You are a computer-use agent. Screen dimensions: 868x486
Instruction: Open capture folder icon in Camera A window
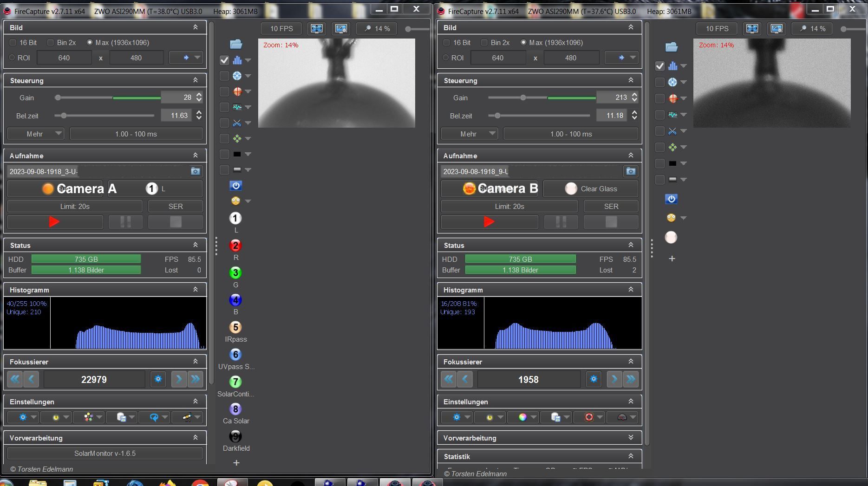coord(236,44)
